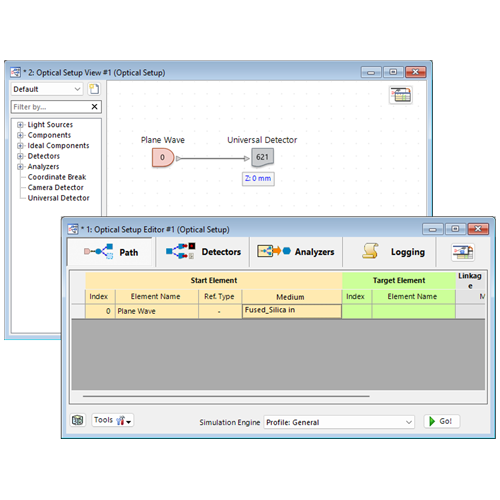Clear the filter with the X icon
The image size is (500, 500).
pos(94,107)
